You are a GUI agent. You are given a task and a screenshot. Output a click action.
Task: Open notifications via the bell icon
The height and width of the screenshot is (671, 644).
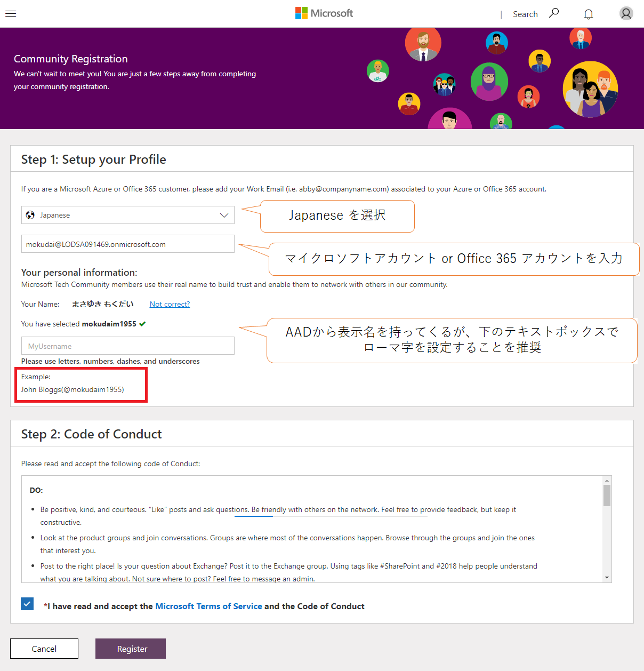588,13
